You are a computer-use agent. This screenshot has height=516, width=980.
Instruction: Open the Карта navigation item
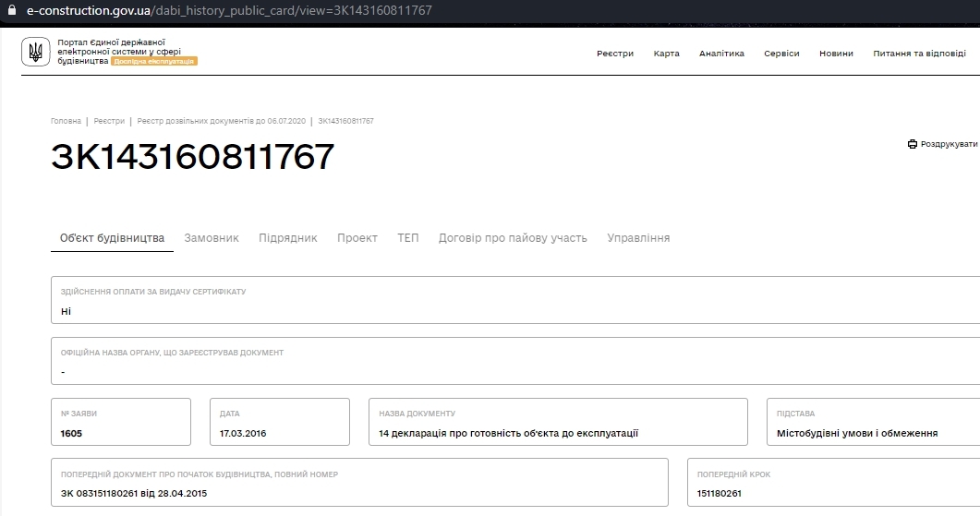(666, 54)
